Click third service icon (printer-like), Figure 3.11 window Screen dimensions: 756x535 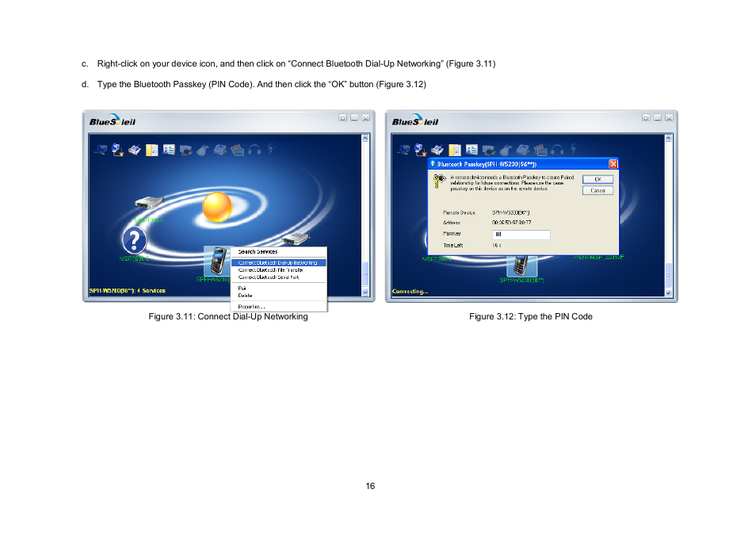[135, 150]
